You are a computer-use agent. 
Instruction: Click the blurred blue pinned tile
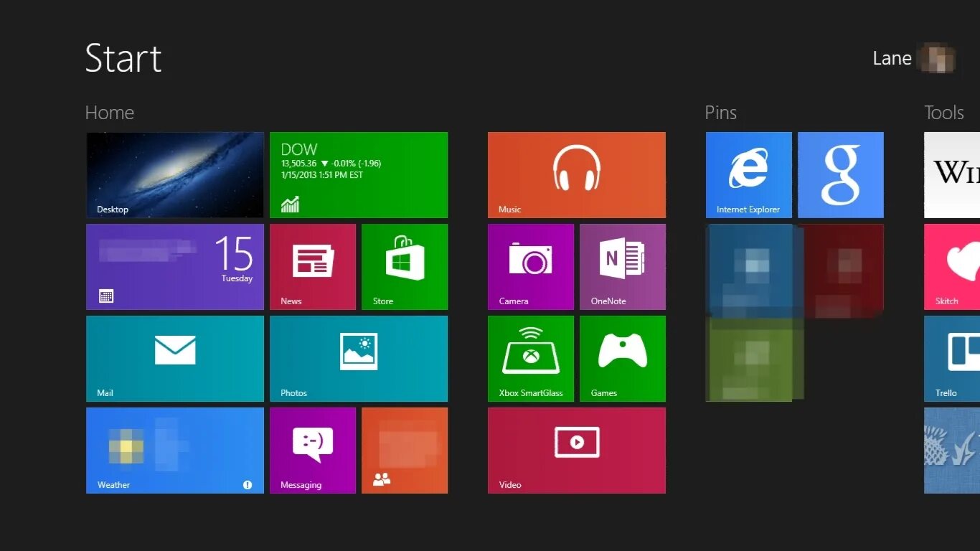coord(750,270)
